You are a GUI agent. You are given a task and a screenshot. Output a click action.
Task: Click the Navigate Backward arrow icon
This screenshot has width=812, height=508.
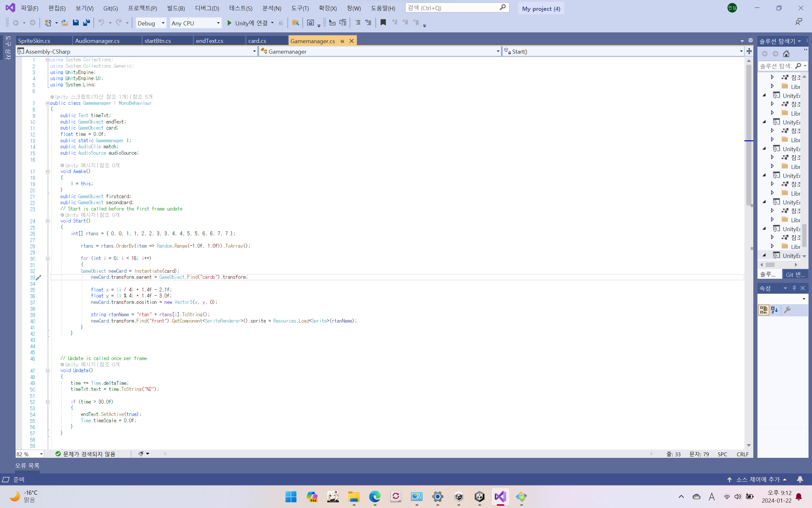16,23
